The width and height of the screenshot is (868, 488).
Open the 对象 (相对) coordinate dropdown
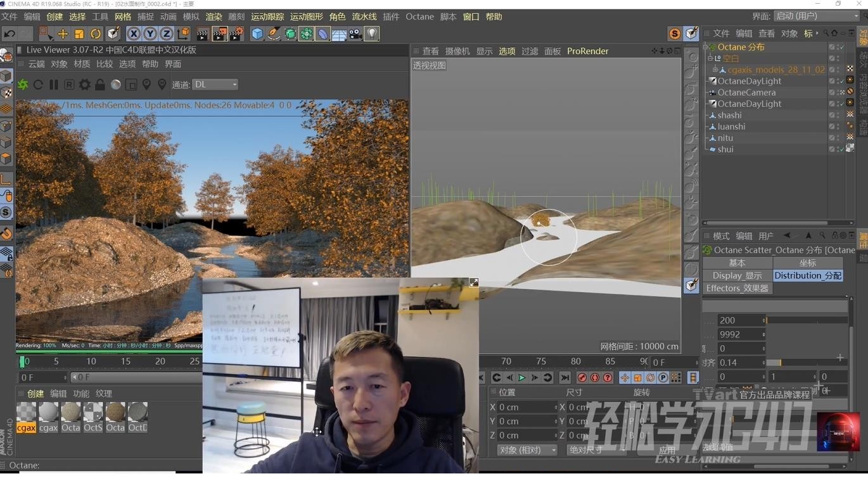click(527, 450)
